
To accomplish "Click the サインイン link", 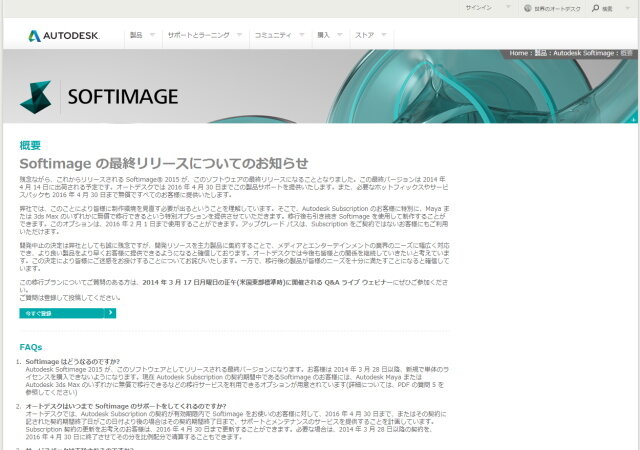I will [x=479, y=8].
